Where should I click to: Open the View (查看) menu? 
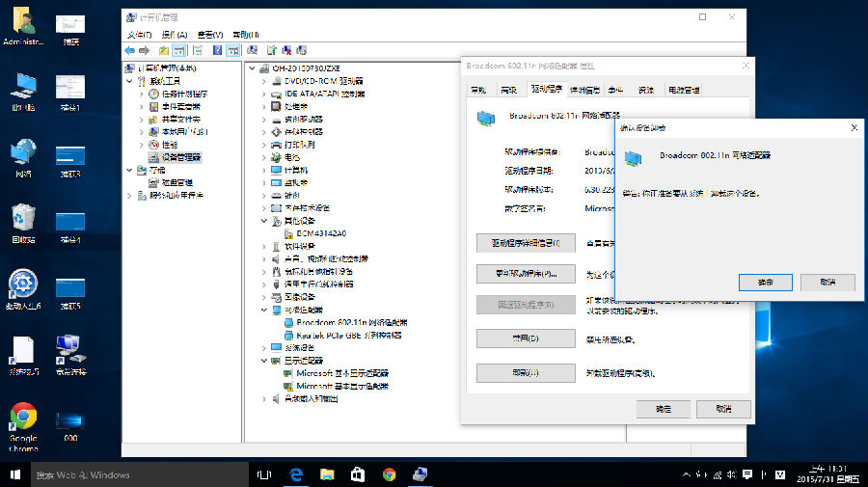tap(210, 35)
